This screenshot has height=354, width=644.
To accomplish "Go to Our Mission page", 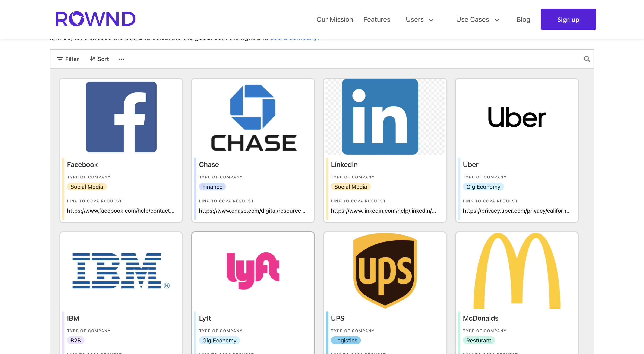I will click(x=335, y=19).
